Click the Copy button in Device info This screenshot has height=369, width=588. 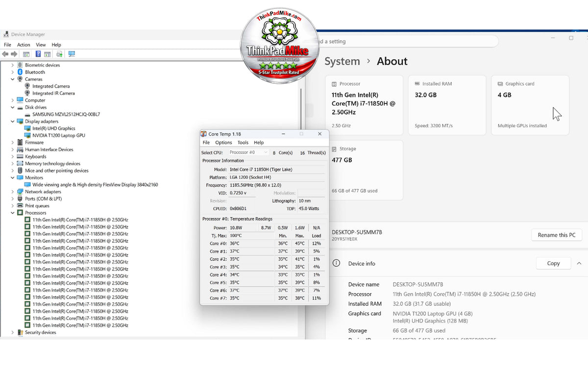click(553, 263)
